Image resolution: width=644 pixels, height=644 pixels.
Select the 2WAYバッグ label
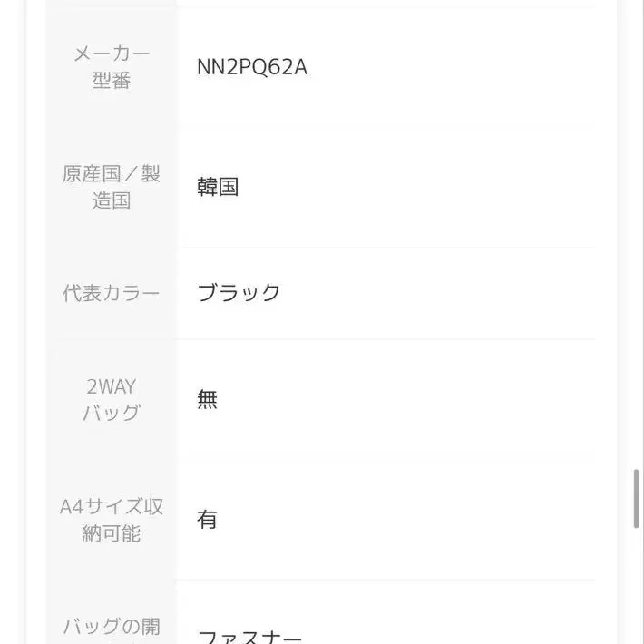click(112, 399)
